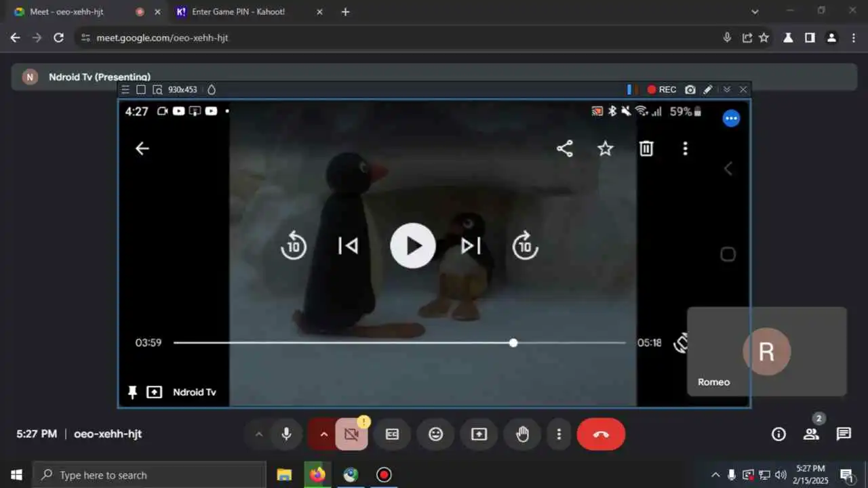Viewport: 868px width, 488px height.
Task: Toggle the Chrome side panel
Action: click(x=810, y=38)
